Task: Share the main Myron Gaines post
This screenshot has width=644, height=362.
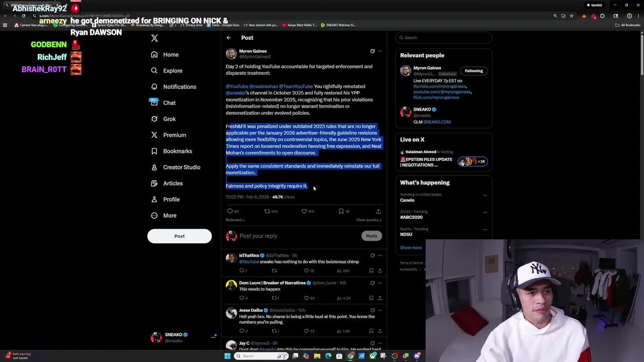Action: tap(378, 211)
